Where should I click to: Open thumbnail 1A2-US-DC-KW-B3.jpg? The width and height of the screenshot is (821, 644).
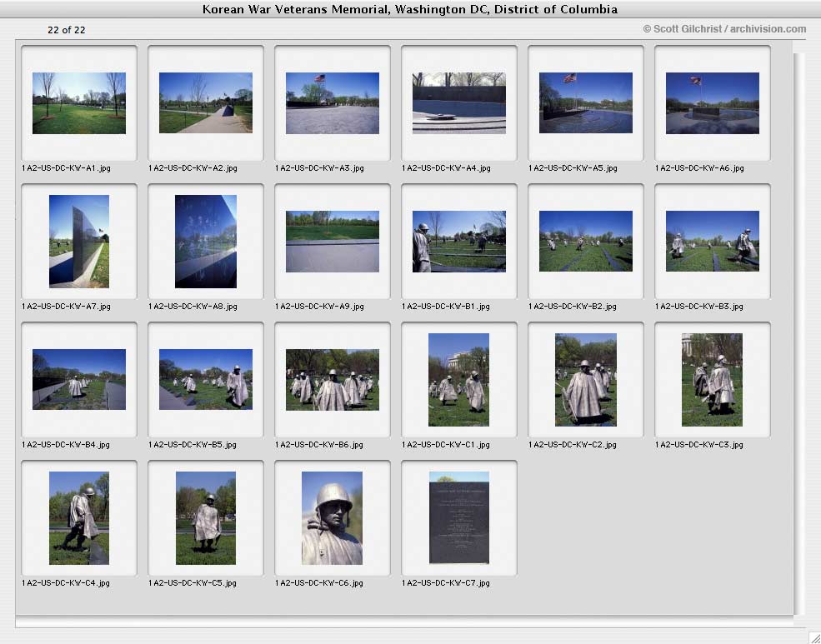[713, 241]
